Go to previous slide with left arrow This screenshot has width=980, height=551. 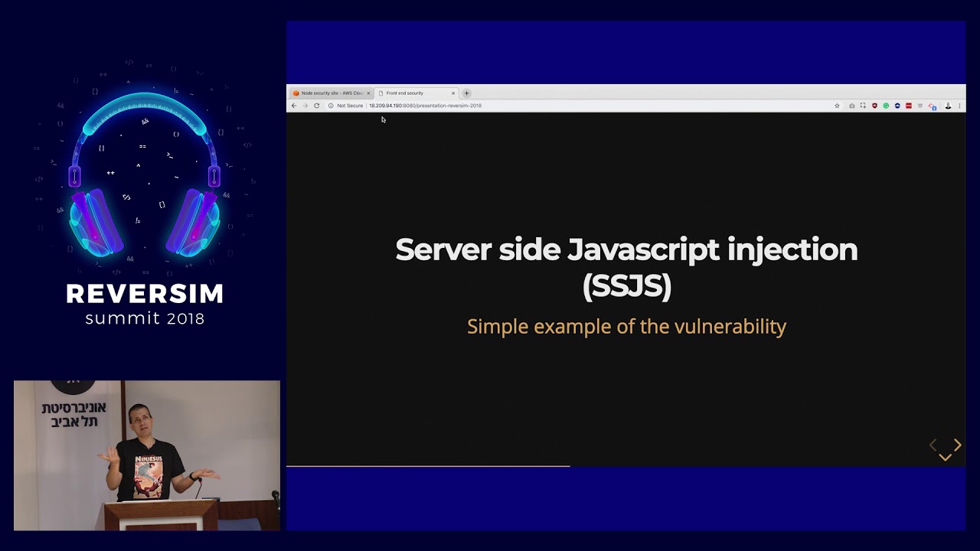point(933,445)
